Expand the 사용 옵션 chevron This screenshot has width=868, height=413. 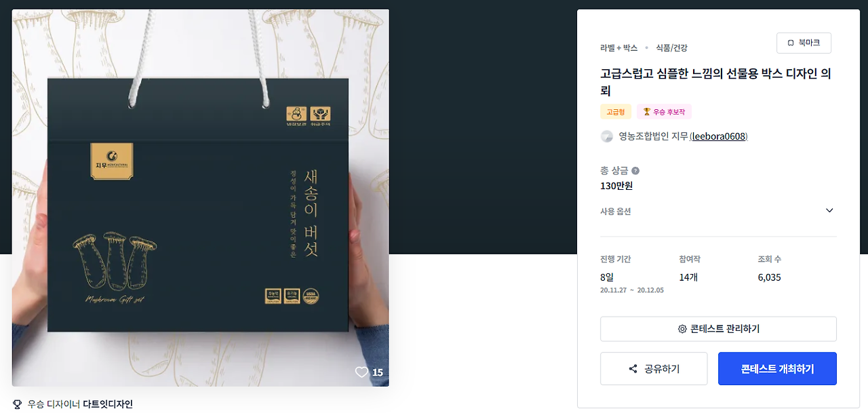[x=829, y=211]
